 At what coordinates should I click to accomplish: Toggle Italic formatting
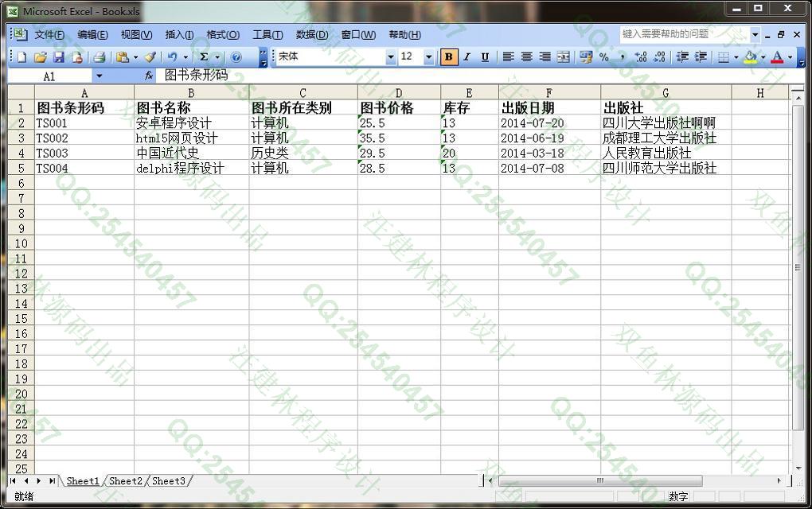point(467,57)
